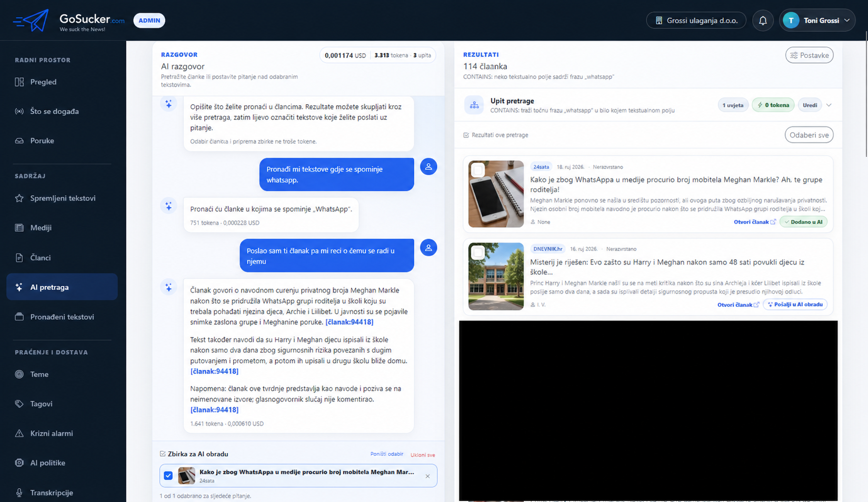Expand the Upit pretrage chevron

(829, 105)
